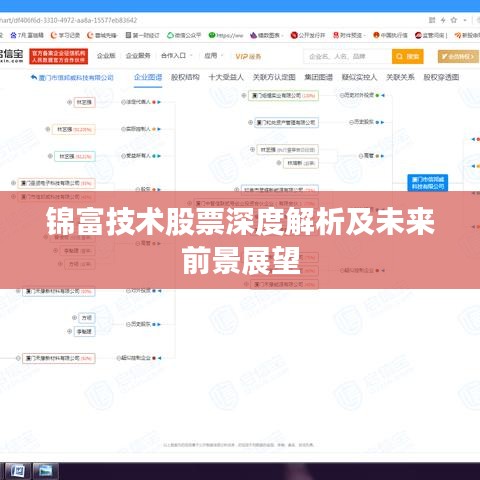
Task: Expand plus icon beside 厦门和光资产管理有限公司
Action: tap(250, 122)
